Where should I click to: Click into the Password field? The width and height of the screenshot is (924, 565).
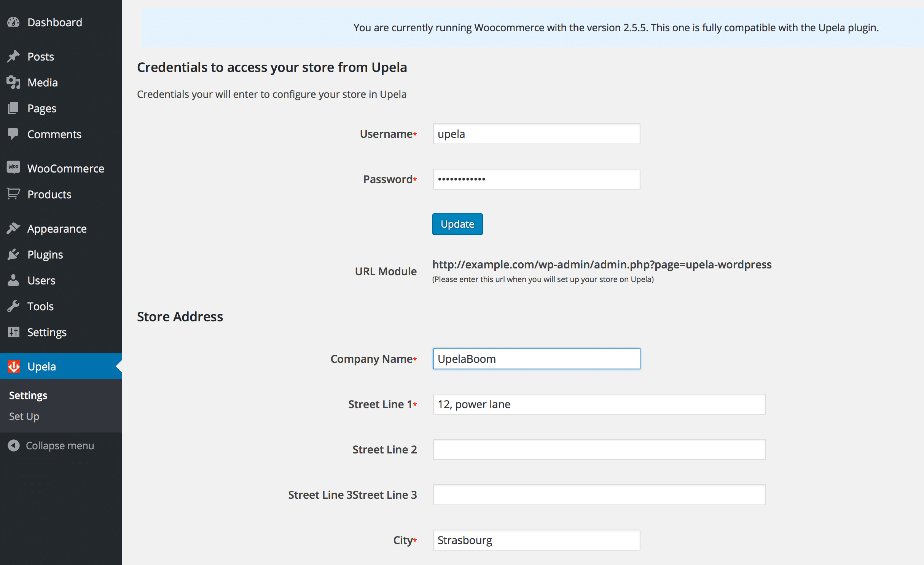coord(537,179)
